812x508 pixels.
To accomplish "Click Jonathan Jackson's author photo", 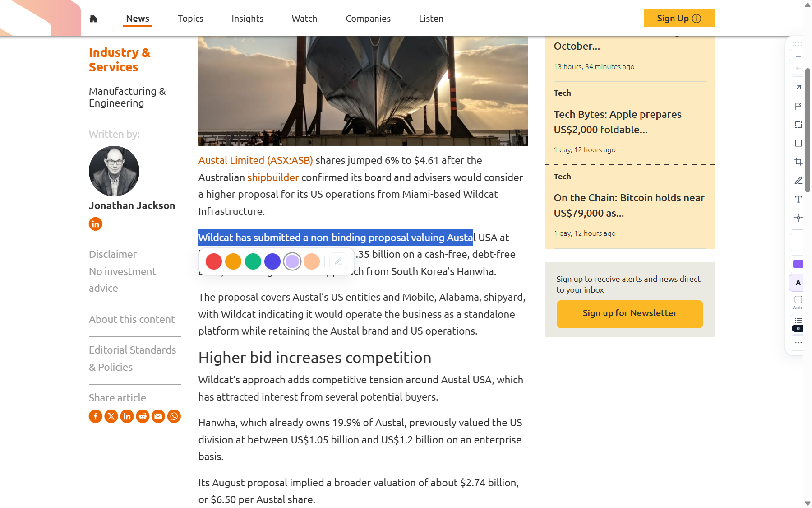I will 114,171.
